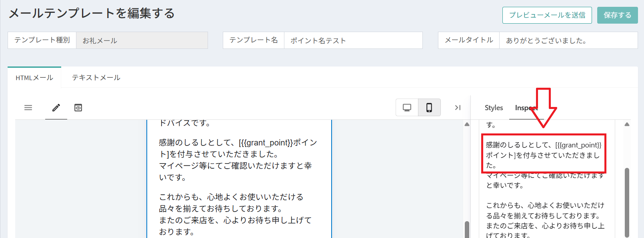Image resolution: width=644 pixels, height=238 pixels.
Task: Click プレビューメールを送信 button
Action: pos(547,15)
